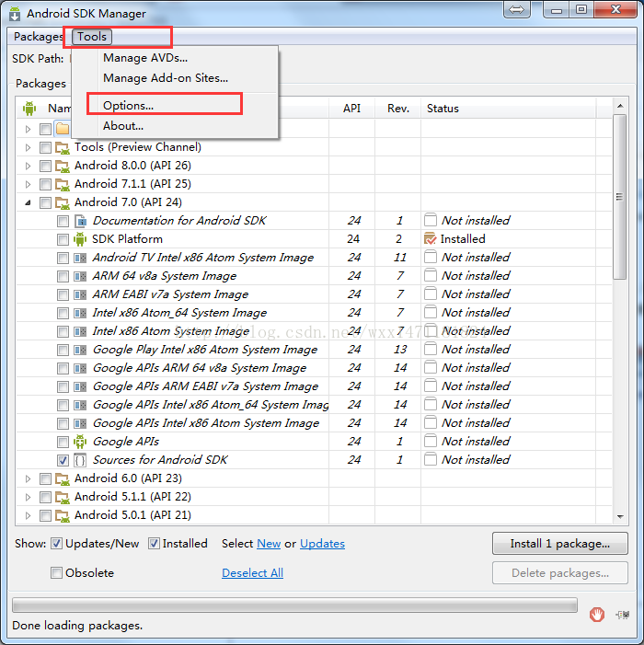Viewport: 644px width, 645px height.
Task: Click the Android 5.0.1 (API 21) folder icon
Action: (62, 515)
